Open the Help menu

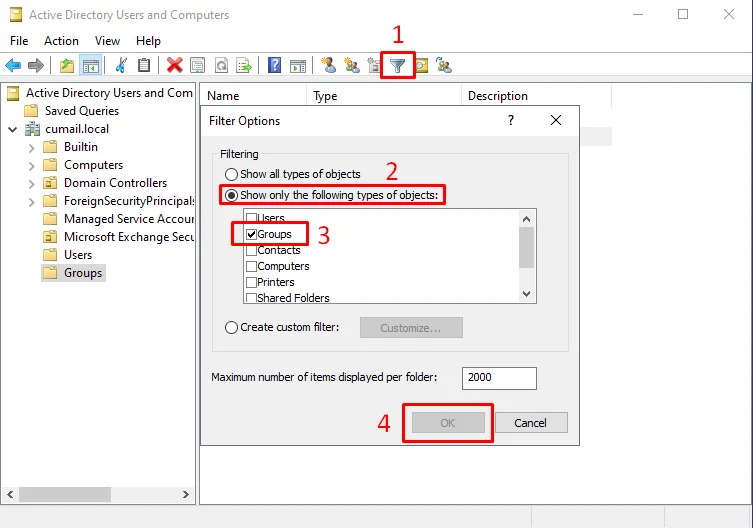[x=148, y=41]
